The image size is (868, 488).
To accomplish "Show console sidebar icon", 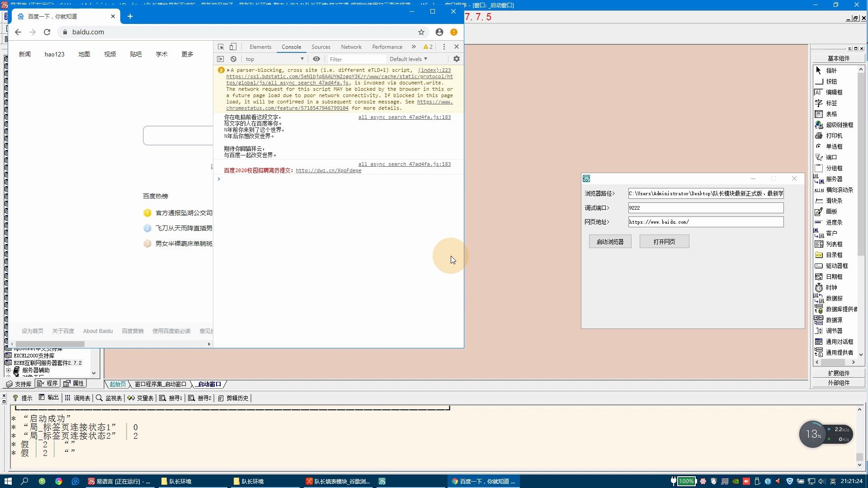I will (x=221, y=59).
